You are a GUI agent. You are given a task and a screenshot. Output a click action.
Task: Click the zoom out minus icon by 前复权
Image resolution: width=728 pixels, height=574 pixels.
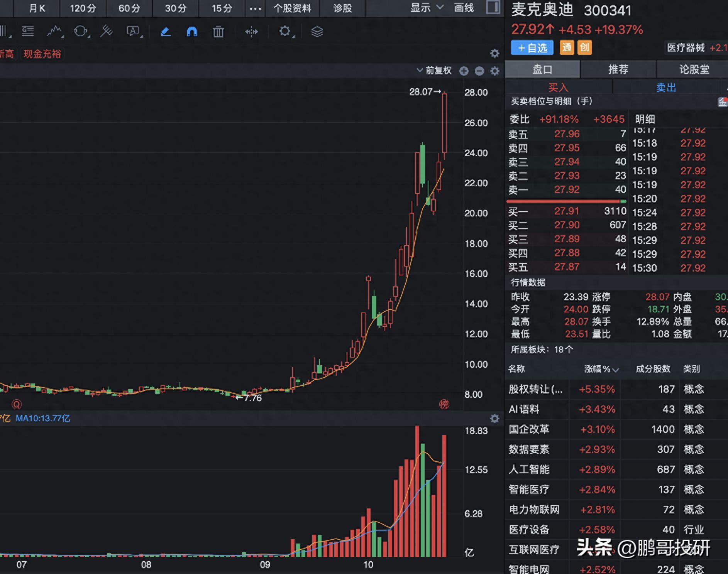coord(479,71)
